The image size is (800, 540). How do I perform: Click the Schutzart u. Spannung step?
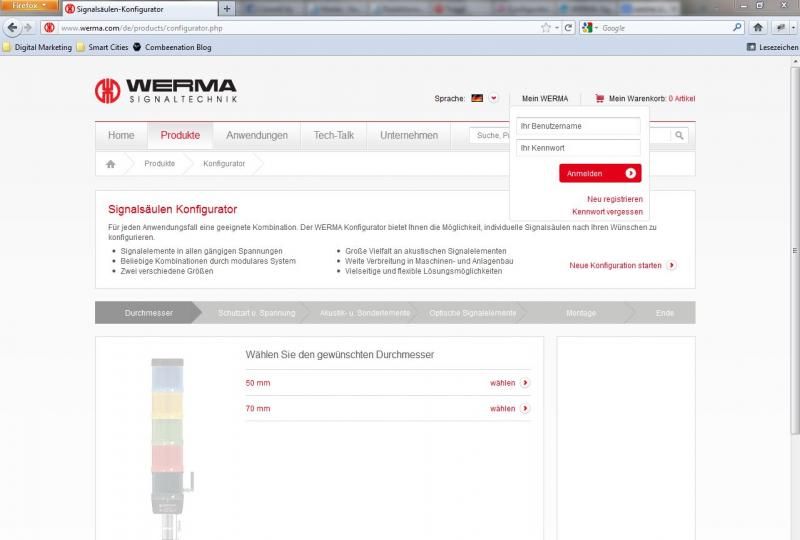pos(256,313)
